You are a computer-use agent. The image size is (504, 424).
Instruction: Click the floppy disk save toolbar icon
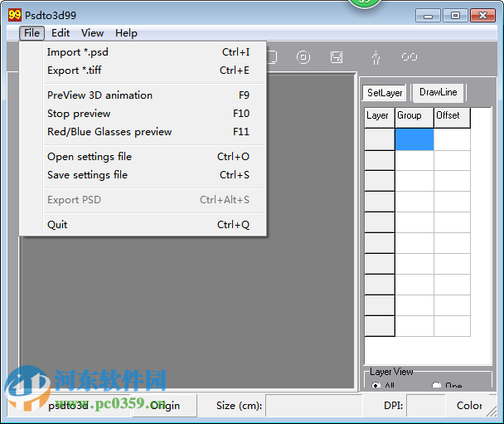pyautogui.click(x=337, y=57)
